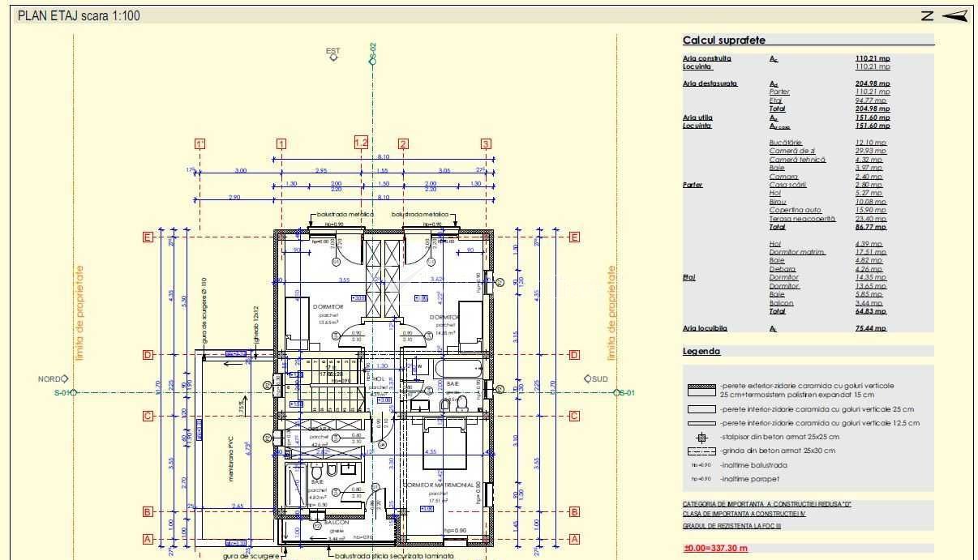Select grid axis marker 1.2
Image resolution: width=978 pixels, height=560 pixels.
pos(362,143)
